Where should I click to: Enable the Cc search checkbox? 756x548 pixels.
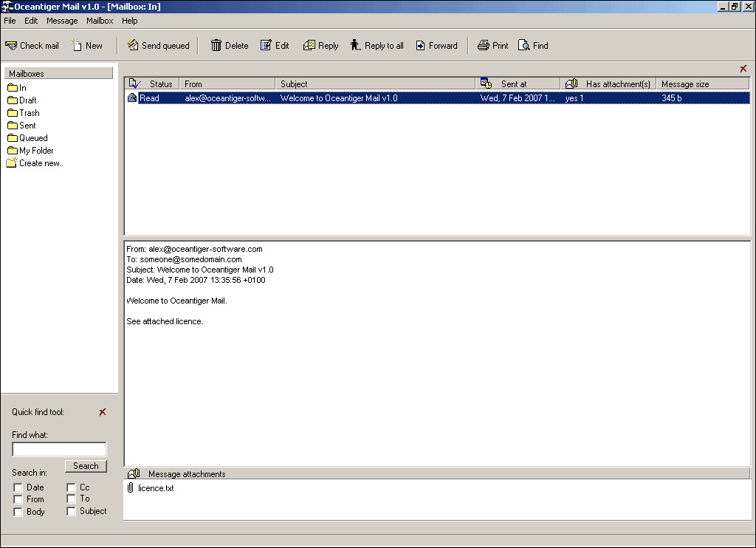pos(71,487)
